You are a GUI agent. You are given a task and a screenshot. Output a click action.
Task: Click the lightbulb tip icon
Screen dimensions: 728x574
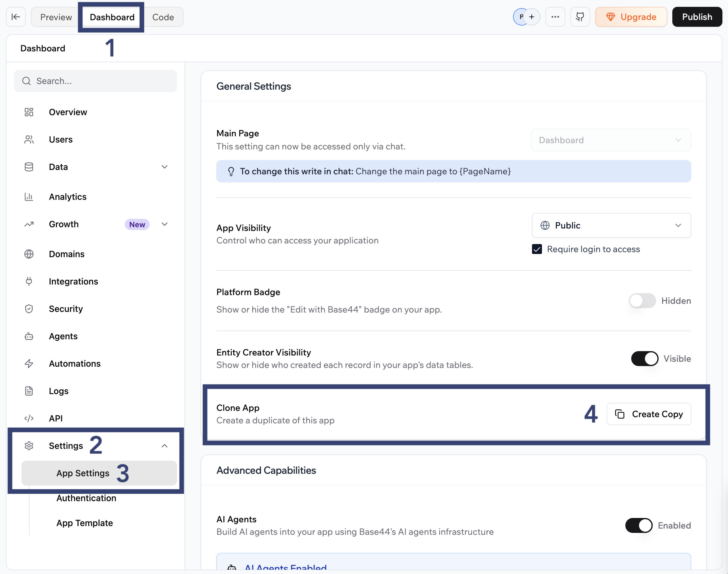pos(231,172)
